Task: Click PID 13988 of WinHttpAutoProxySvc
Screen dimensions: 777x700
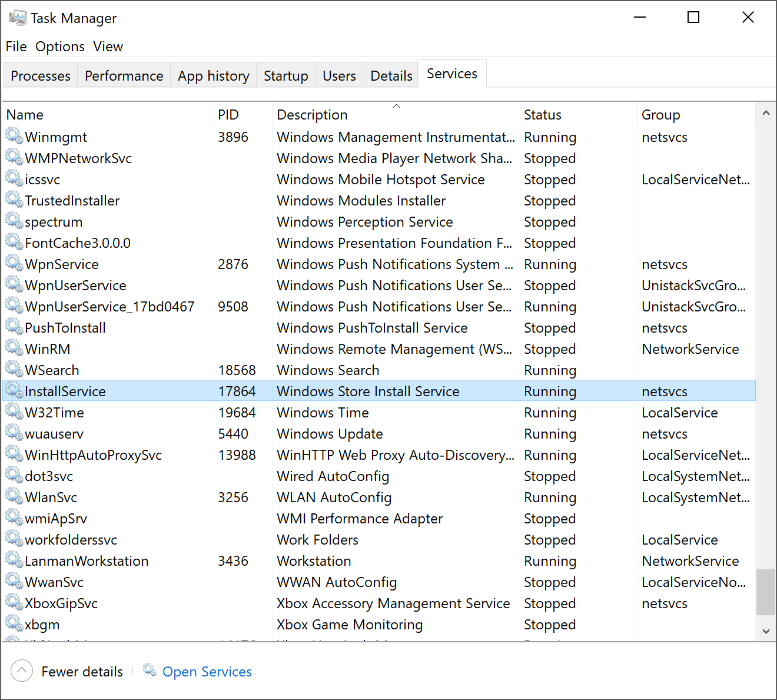Action: pos(237,455)
